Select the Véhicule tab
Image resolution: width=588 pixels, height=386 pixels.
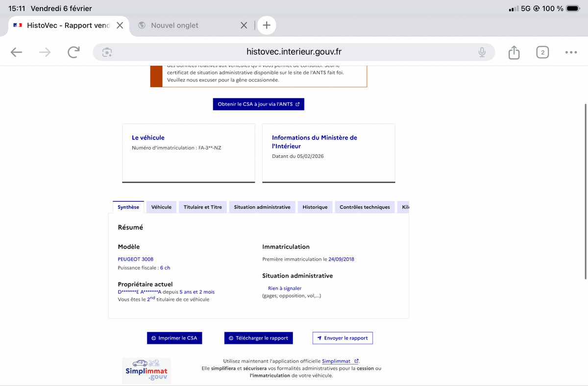[161, 207]
